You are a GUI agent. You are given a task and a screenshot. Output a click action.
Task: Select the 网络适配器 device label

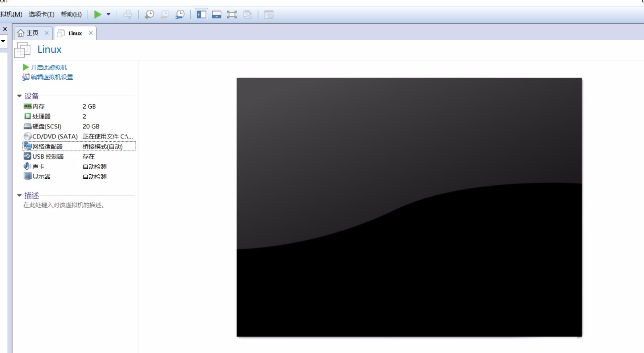tap(47, 146)
